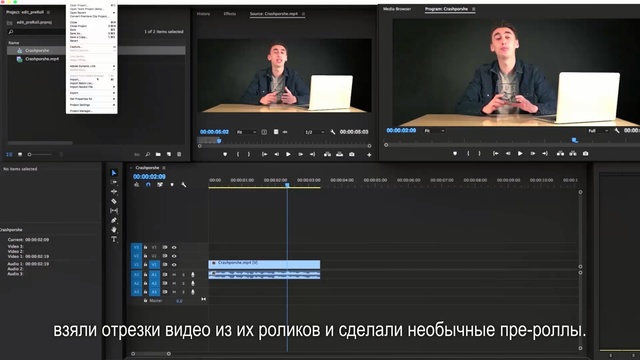Click Export Frame camera in Program monitor
The height and width of the screenshot is (360, 640).
click(x=585, y=153)
